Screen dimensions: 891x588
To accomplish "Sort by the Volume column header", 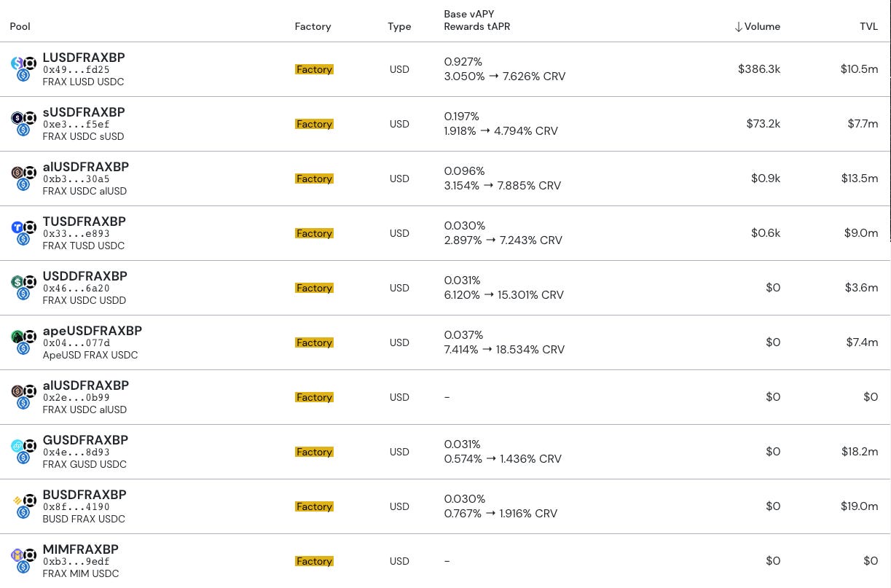I will coord(757,26).
